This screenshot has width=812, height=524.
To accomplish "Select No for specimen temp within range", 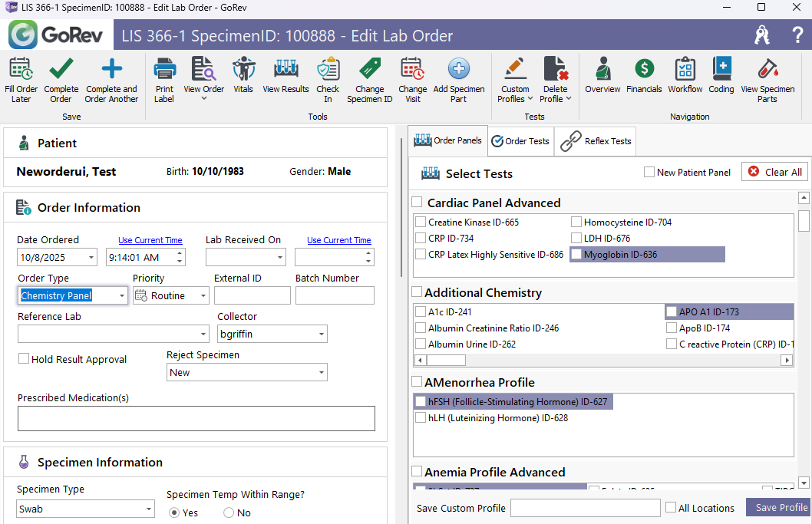I will point(229,512).
